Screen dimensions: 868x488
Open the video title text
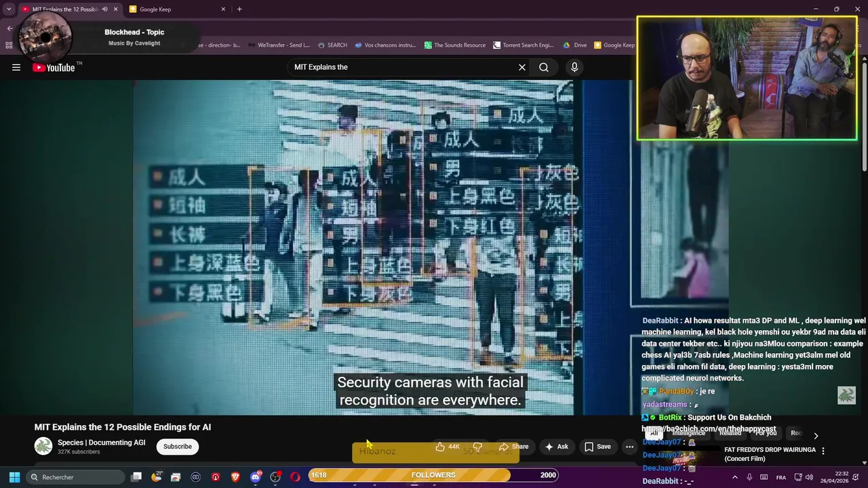coord(123,427)
